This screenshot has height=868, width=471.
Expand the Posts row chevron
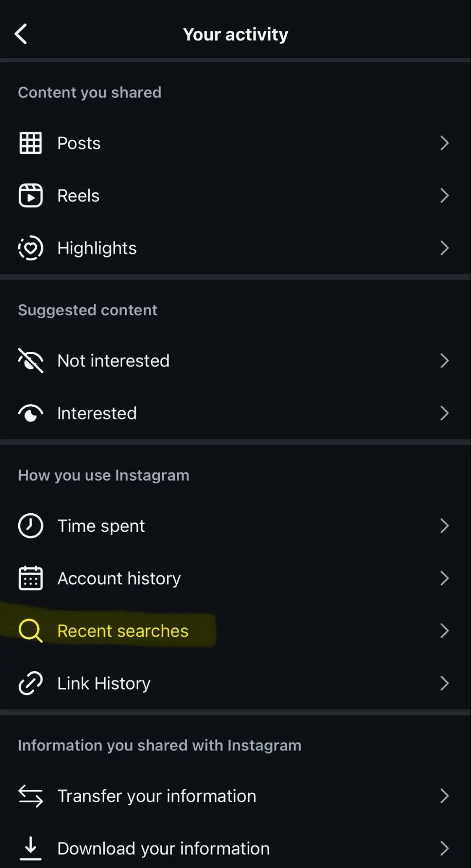click(444, 143)
